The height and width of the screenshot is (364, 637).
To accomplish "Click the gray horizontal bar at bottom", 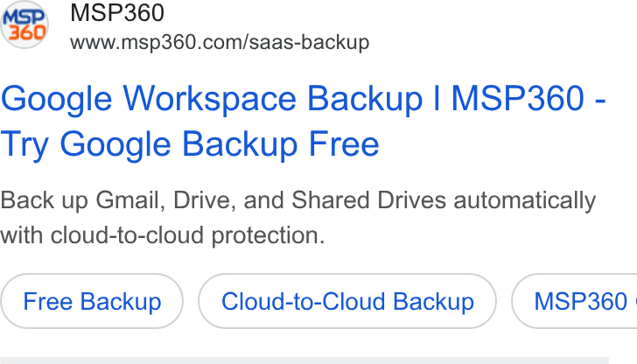I will point(304,360).
